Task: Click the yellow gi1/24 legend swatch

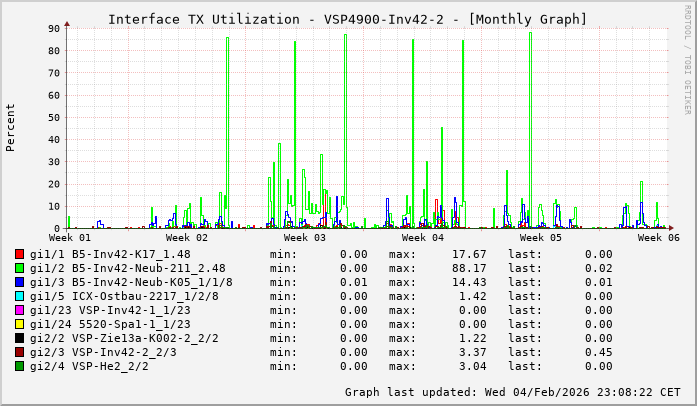Action: [20, 325]
